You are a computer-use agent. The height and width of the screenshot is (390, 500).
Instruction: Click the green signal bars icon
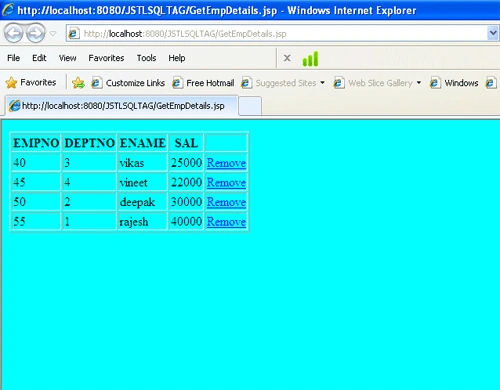pos(310,59)
